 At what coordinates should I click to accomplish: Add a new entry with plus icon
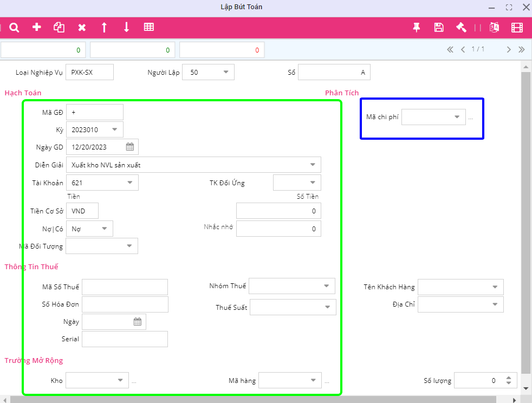click(37, 28)
